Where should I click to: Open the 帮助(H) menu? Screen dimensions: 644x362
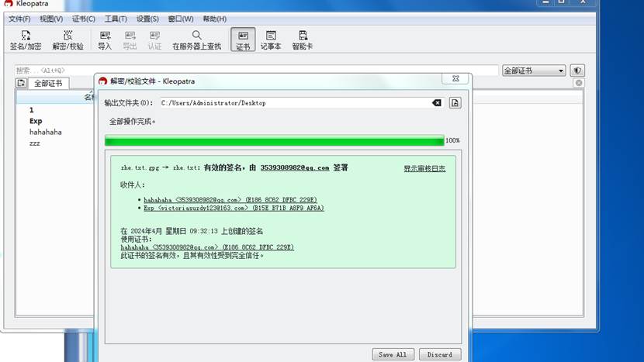click(214, 19)
